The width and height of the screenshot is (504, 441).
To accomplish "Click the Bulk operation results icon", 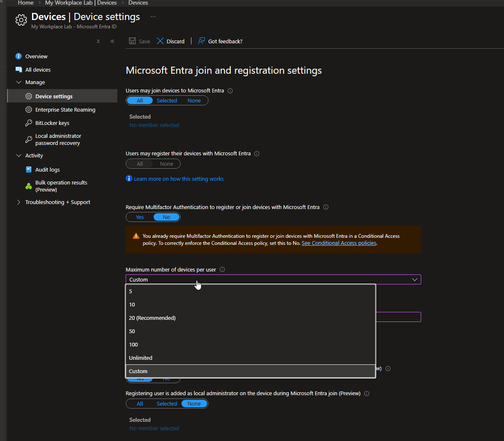I will coord(29,186).
